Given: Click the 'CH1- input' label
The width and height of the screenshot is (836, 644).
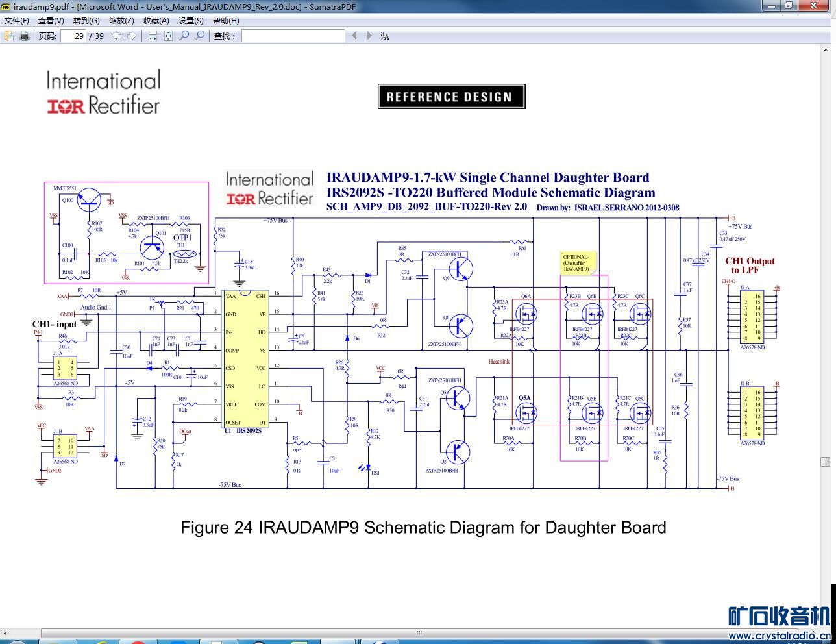Looking at the screenshot, I should point(55,324).
